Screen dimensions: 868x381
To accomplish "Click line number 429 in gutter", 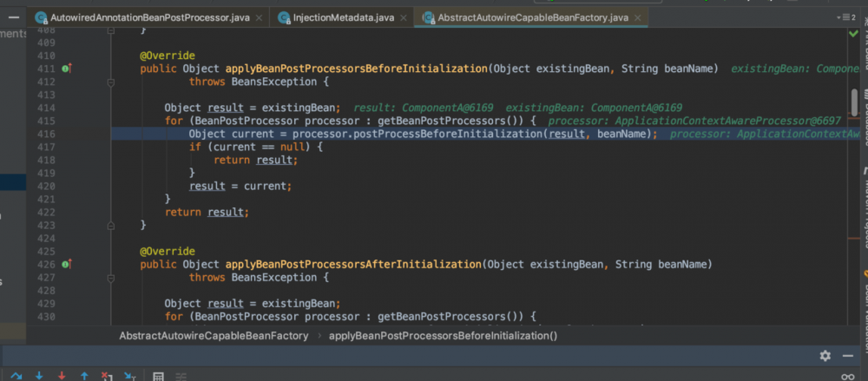I will tap(46, 304).
